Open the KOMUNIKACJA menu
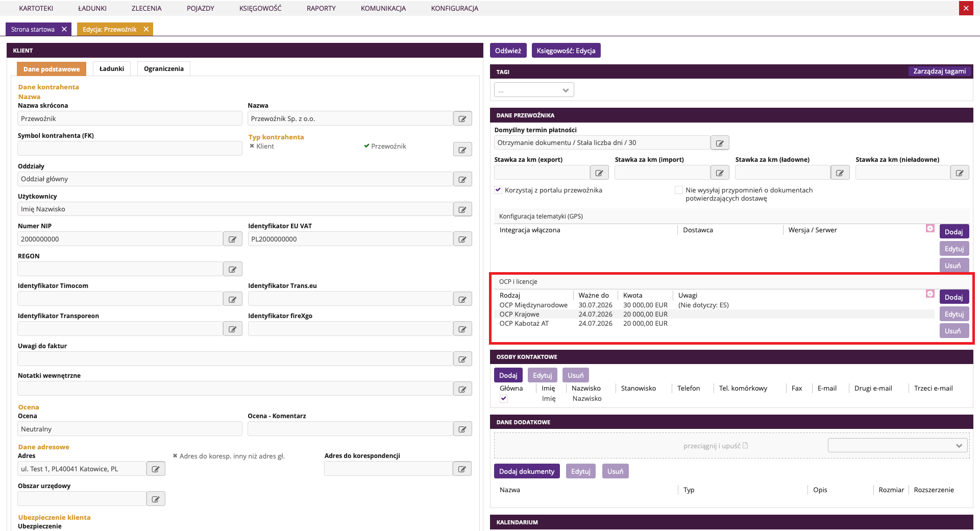This screenshot has height=531, width=980. (383, 8)
